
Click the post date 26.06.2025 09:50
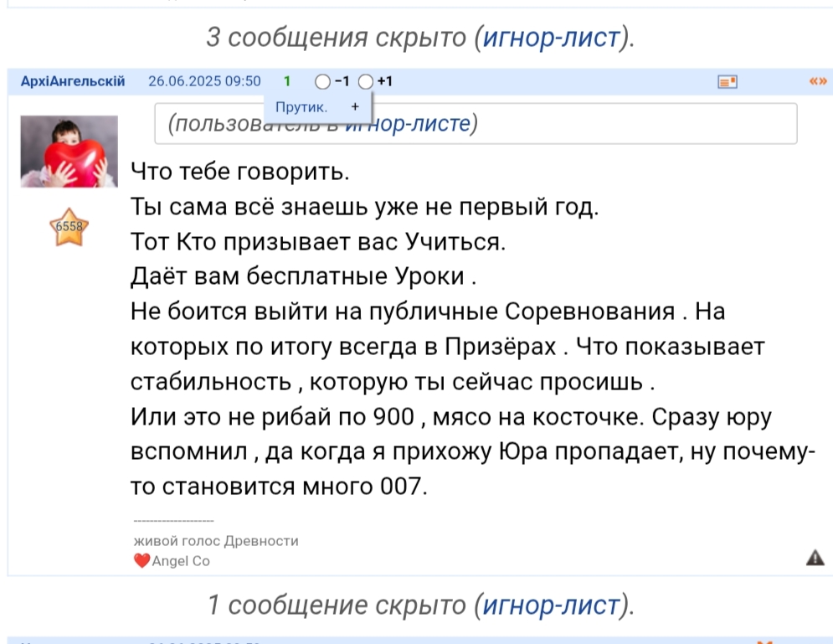pos(204,81)
